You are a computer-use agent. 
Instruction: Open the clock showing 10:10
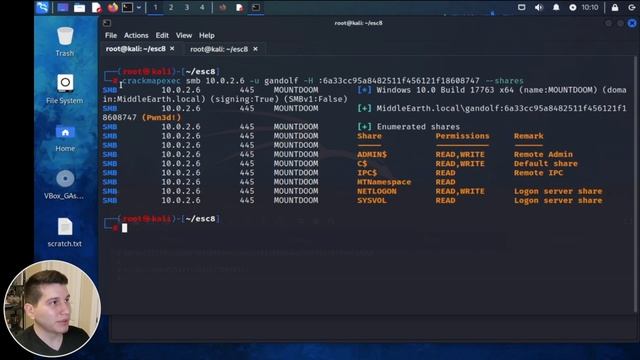[x=590, y=7]
